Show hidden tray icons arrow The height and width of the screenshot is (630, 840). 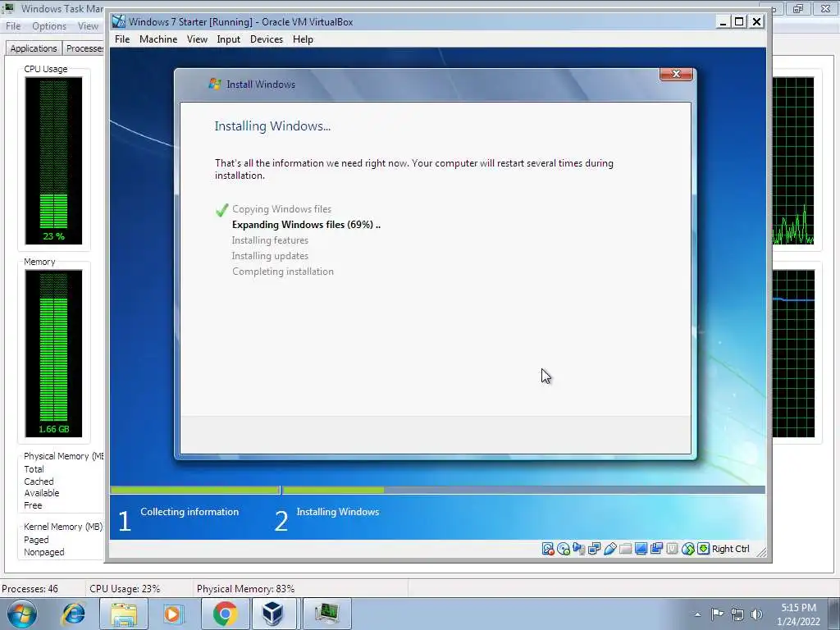coord(697,614)
